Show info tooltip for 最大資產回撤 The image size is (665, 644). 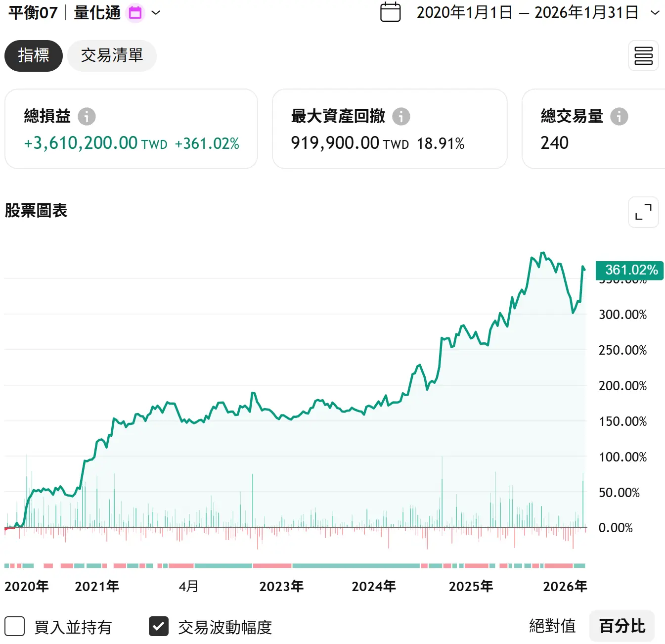click(401, 116)
